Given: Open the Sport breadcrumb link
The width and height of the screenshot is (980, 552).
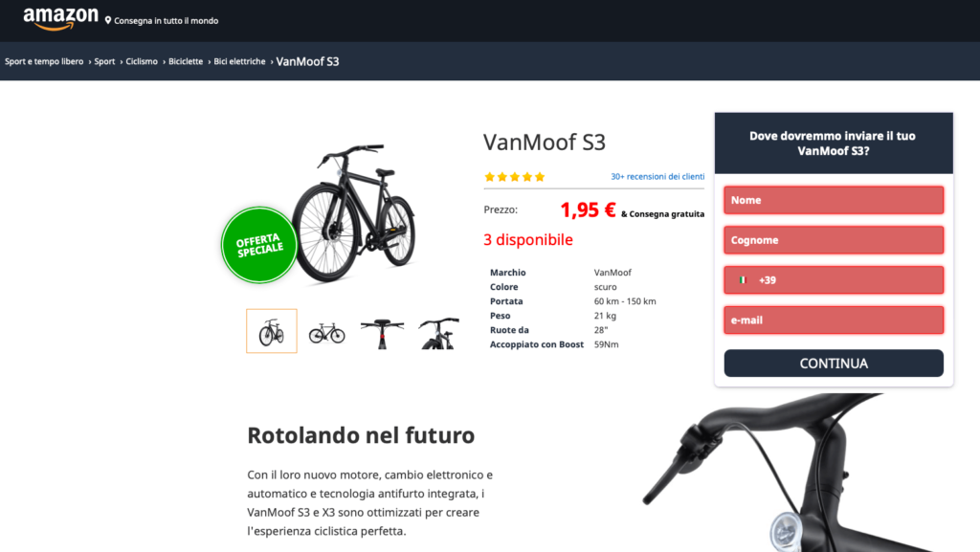Looking at the screenshot, I should 104,61.
